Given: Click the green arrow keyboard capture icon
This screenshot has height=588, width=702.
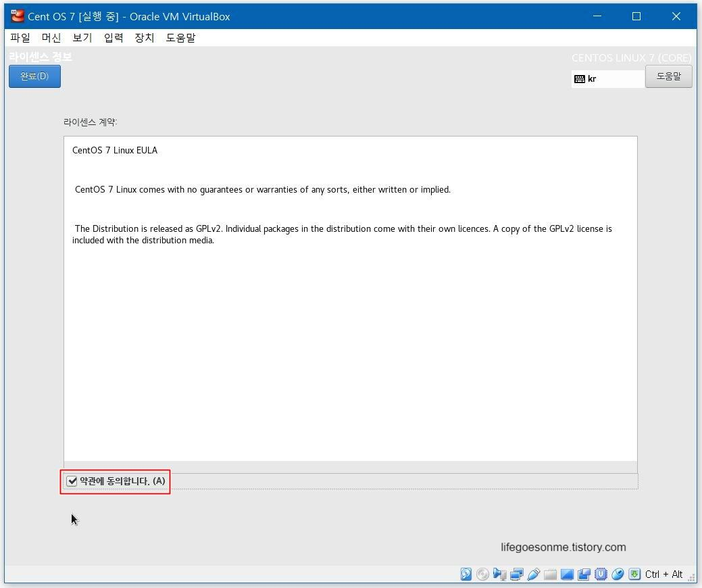Looking at the screenshot, I should [x=634, y=574].
